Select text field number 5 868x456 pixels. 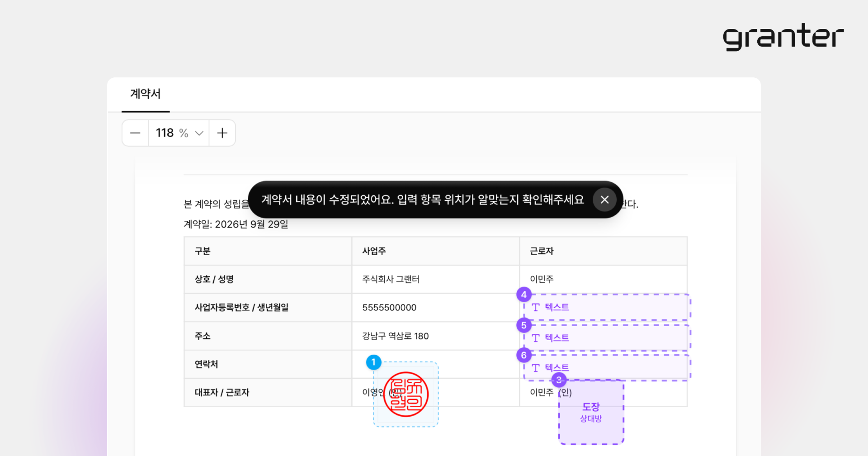[607, 337]
